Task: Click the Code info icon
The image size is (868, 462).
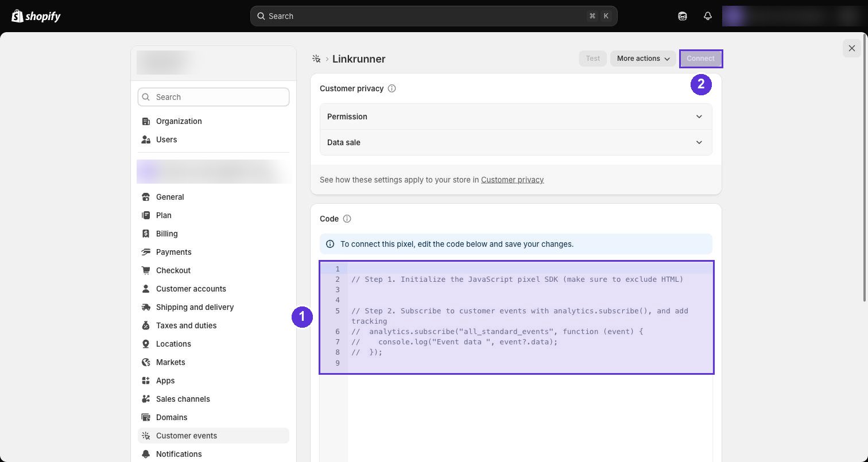Action: (x=347, y=219)
